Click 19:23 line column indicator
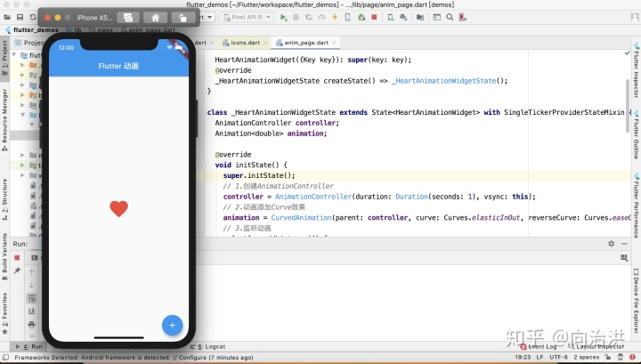The width and height of the screenshot is (641, 364). 523,357
